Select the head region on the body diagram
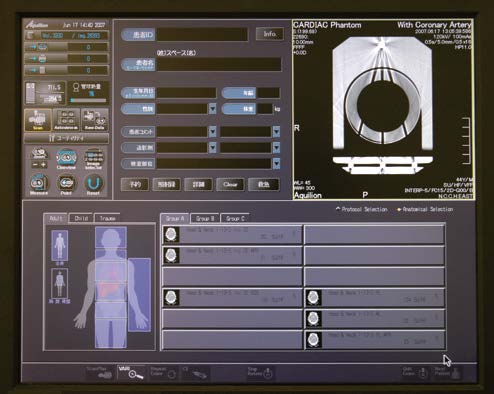494x394 pixels. [111, 237]
